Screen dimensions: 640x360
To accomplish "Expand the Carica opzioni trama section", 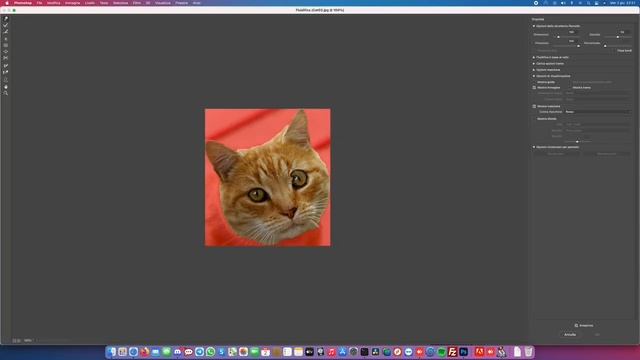I will 533,64.
